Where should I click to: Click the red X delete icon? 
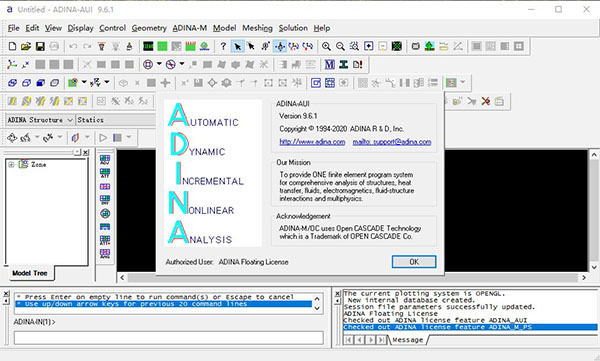(x=486, y=101)
